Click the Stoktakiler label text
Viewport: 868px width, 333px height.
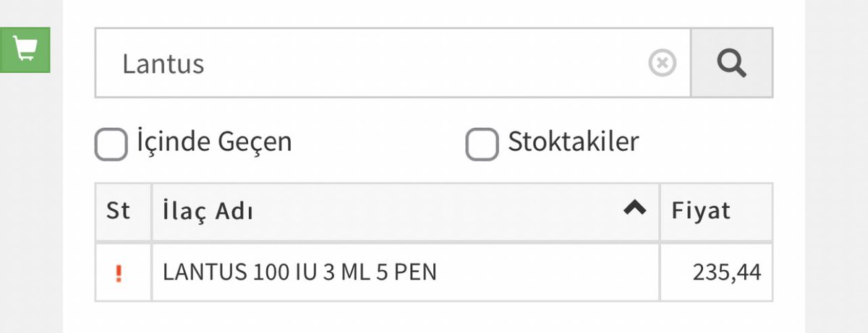click(x=574, y=141)
